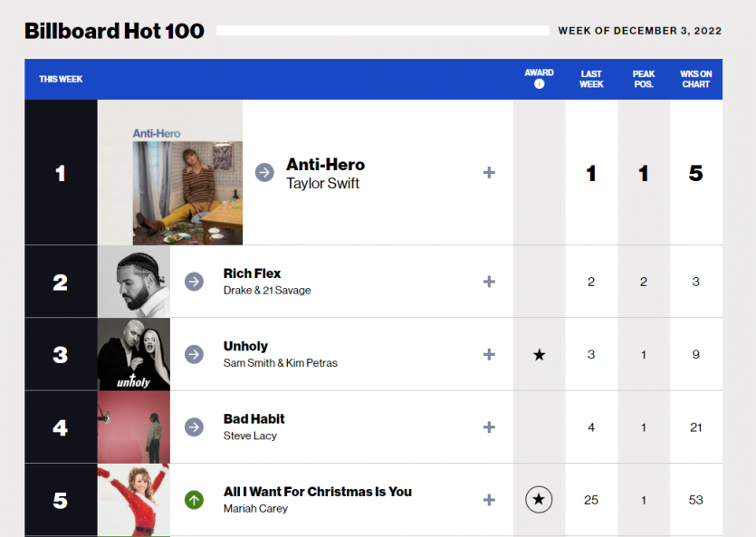Image resolution: width=756 pixels, height=537 pixels.
Task: Click the Week of December 3, 2022 date
Action: (639, 31)
